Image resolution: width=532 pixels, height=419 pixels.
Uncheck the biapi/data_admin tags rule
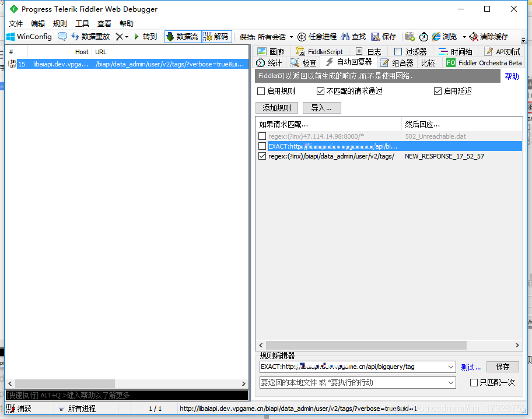(262, 156)
